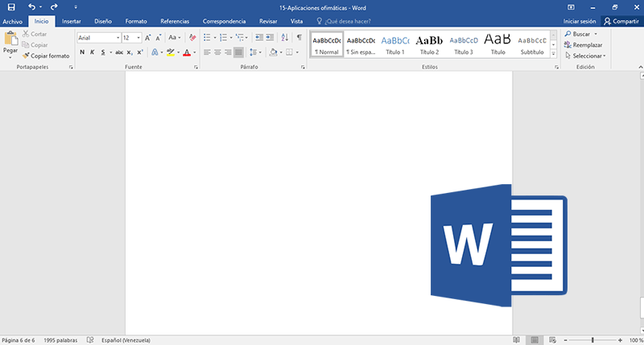
Task: Open Ribbon Display Options in title bar
Action: tap(571, 7)
